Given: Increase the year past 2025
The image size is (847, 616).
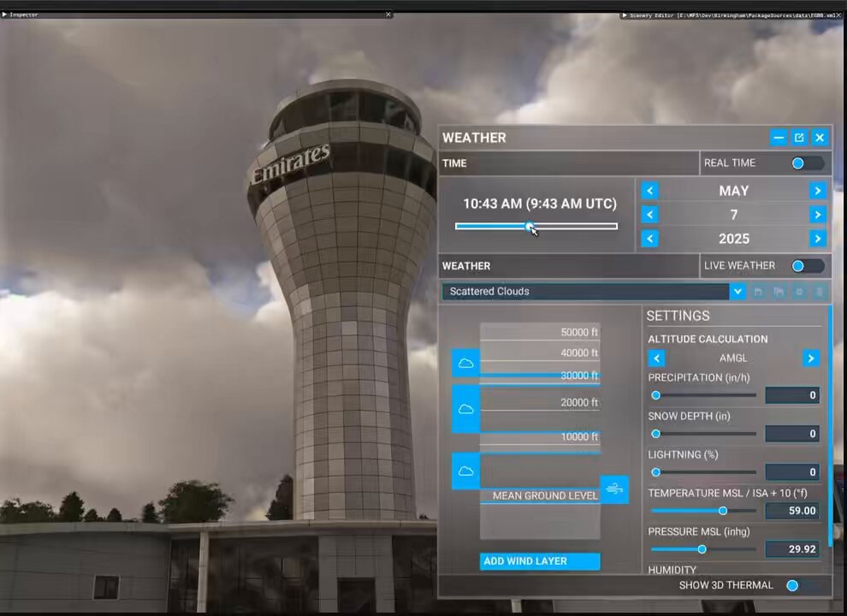Looking at the screenshot, I should (x=818, y=239).
